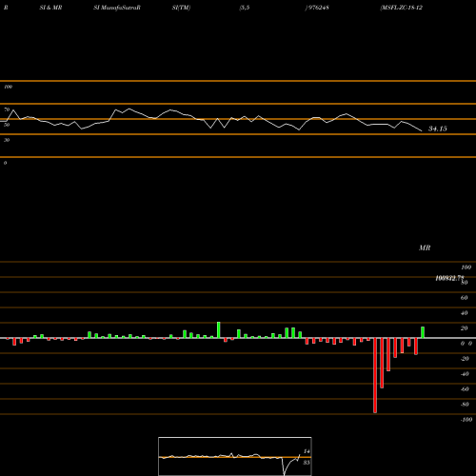
Task: Click the -20 label on MR axis
Action: (465, 359)
